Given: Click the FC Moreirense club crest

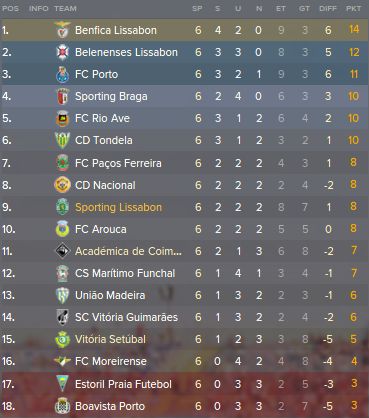Looking at the screenshot, I should (62, 361).
